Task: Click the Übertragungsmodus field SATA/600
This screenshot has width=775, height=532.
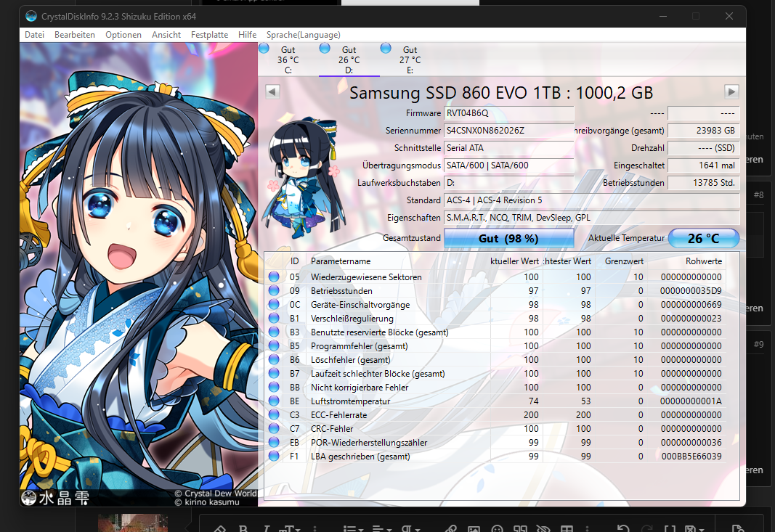Action: tap(508, 165)
